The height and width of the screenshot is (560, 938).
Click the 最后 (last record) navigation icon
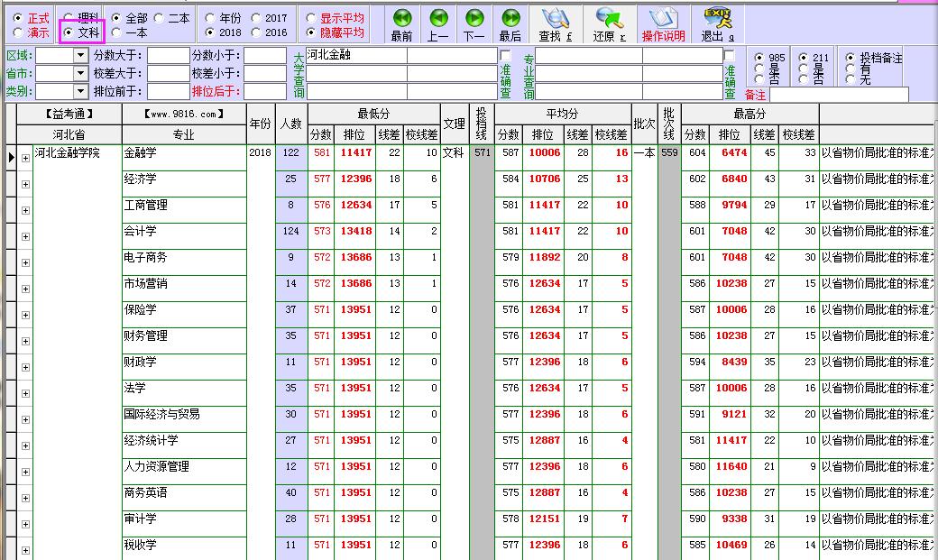510,19
